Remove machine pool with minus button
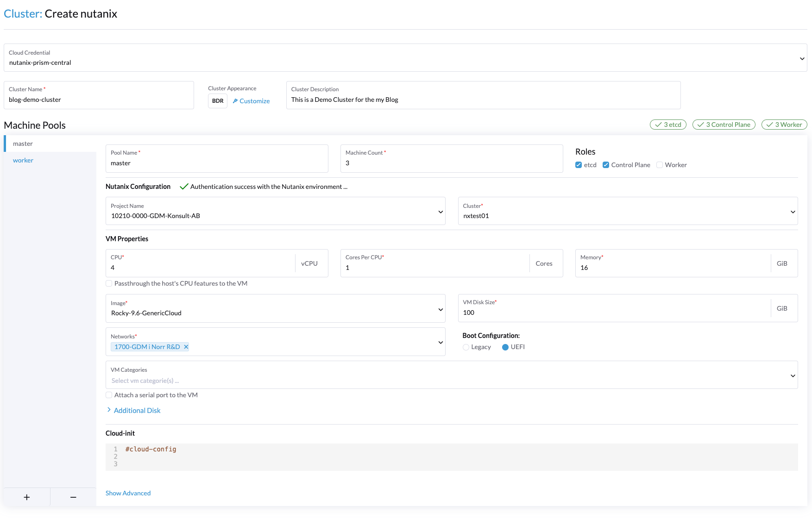The image size is (812, 519). click(73, 497)
